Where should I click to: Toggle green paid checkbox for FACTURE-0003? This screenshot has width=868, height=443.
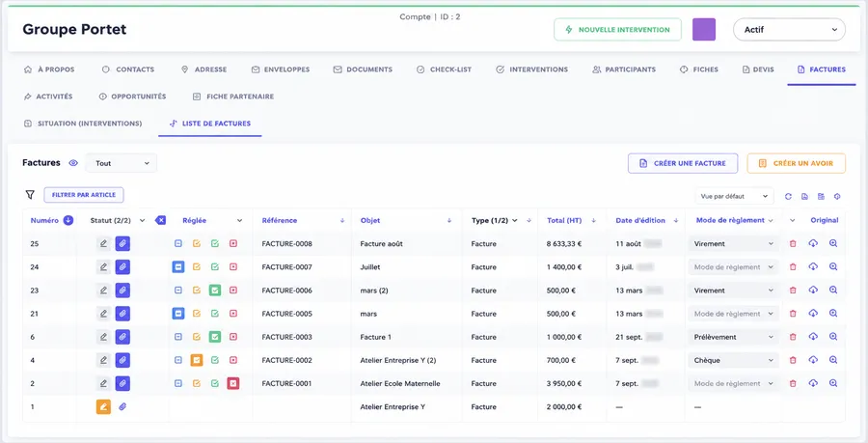215,337
